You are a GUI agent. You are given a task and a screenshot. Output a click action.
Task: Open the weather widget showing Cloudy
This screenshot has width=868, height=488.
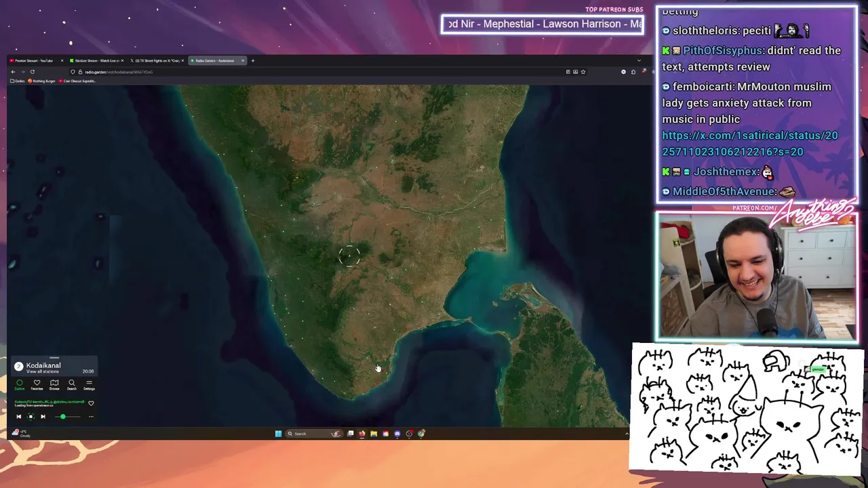coord(21,434)
